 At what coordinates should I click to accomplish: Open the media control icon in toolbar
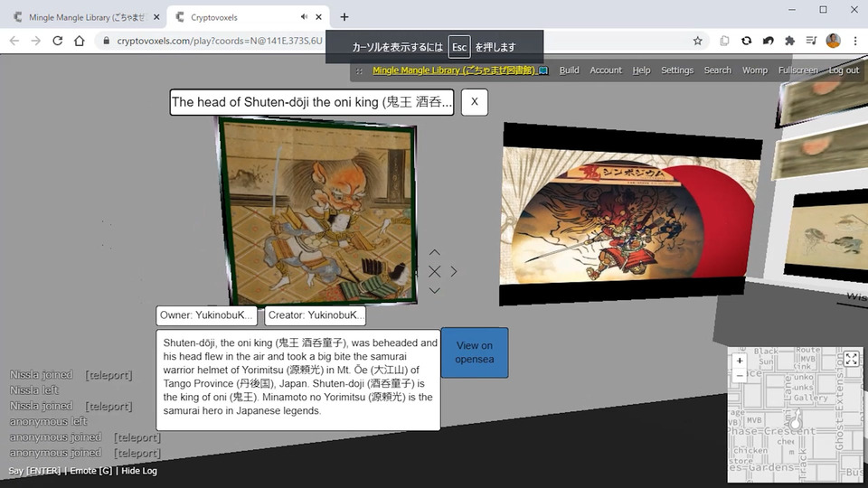coord(812,41)
